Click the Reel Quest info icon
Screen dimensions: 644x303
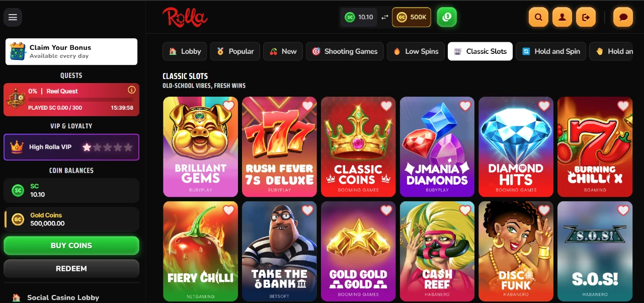pyautogui.click(x=132, y=90)
